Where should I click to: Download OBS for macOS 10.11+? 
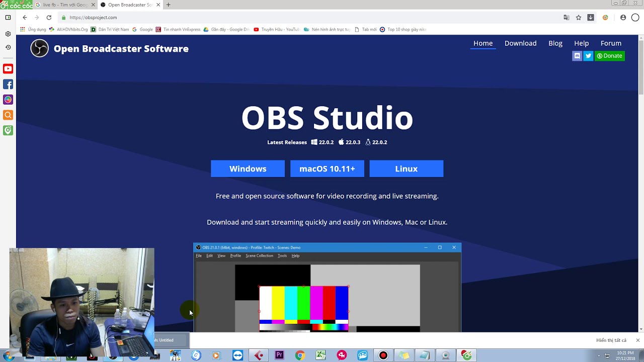click(327, 168)
